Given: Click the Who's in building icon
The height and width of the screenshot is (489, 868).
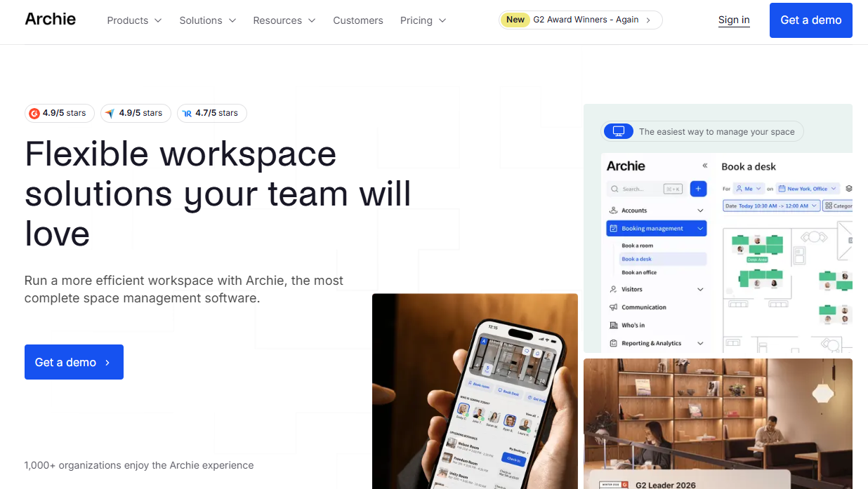Looking at the screenshot, I should [614, 326].
